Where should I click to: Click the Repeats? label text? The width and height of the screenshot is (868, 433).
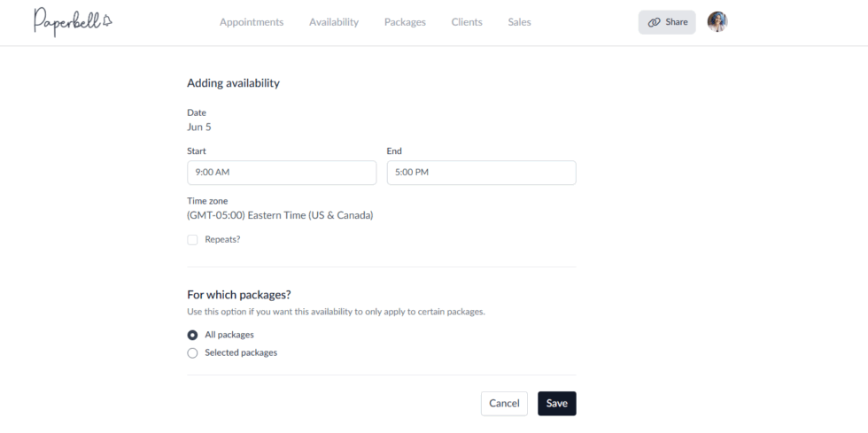pos(222,239)
